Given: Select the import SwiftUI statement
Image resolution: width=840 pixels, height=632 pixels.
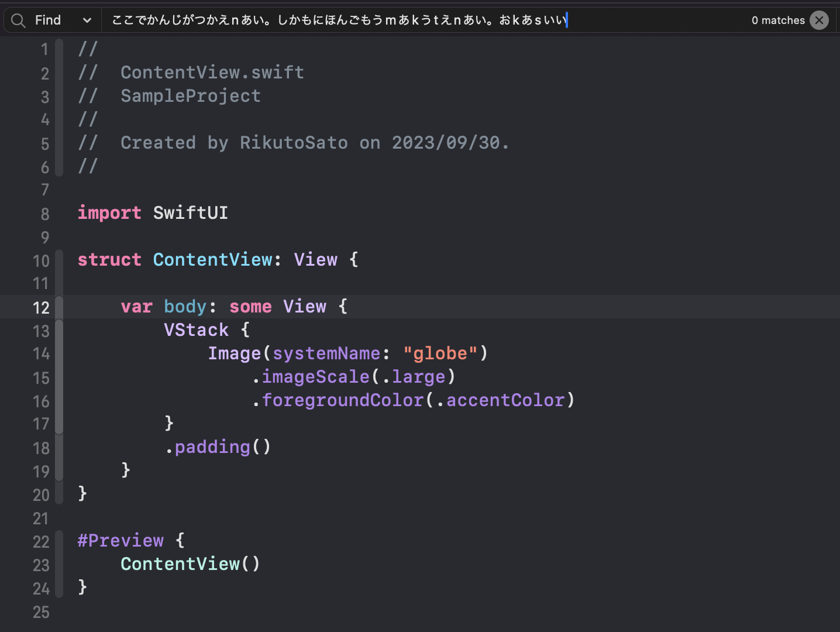Looking at the screenshot, I should point(153,213).
